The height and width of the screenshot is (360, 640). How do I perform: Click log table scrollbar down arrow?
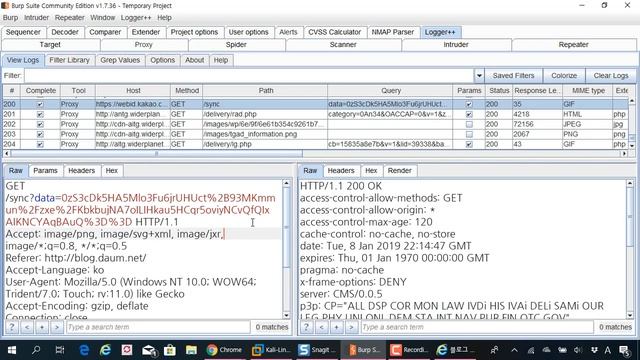point(632,145)
